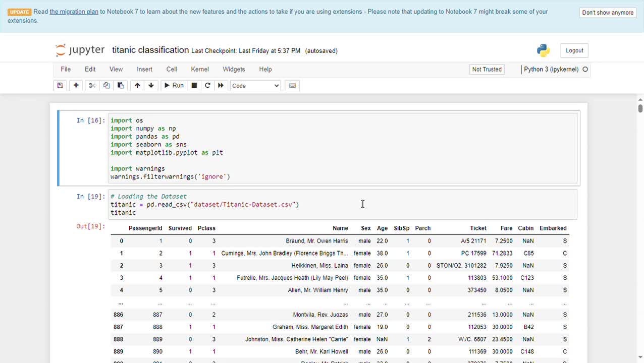Click the page vertical scrollbar thumb

[640, 108]
